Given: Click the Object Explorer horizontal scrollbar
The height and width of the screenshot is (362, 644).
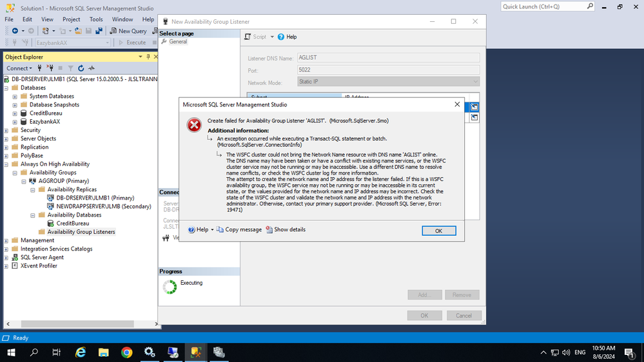Looking at the screenshot, I should 77,324.
